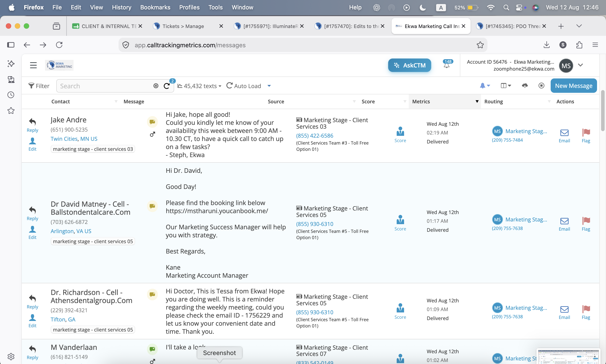Clear the search field with the X icon

[x=156, y=86]
